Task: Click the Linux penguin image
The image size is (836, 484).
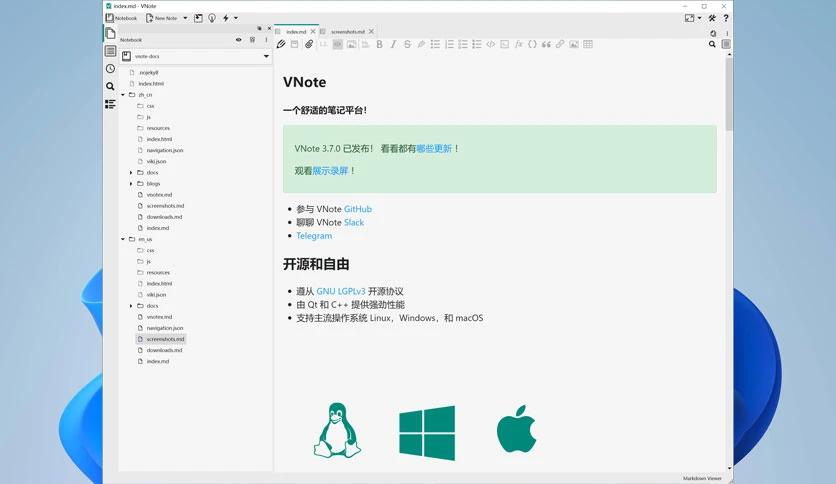Action: pyautogui.click(x=337, y=431)
